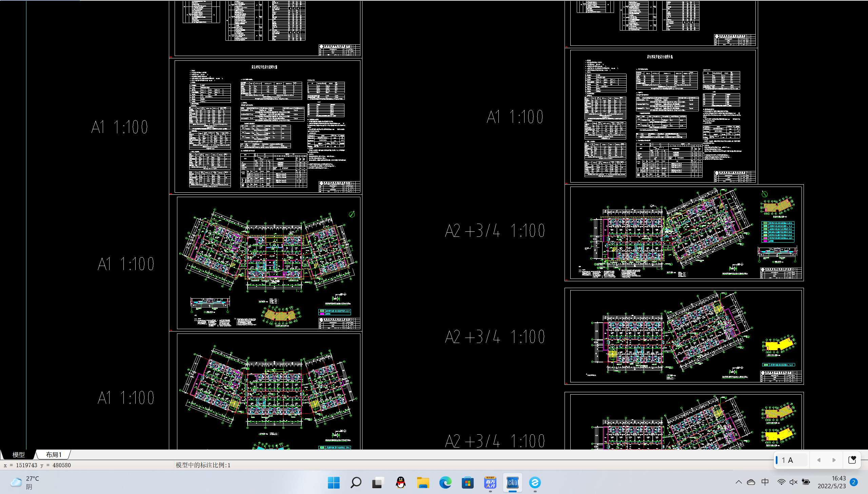The height and width of the screenshot is (494, 868).
Task: Toggle the 中 Chinese input mode indicator
Action: coord(765,482)
